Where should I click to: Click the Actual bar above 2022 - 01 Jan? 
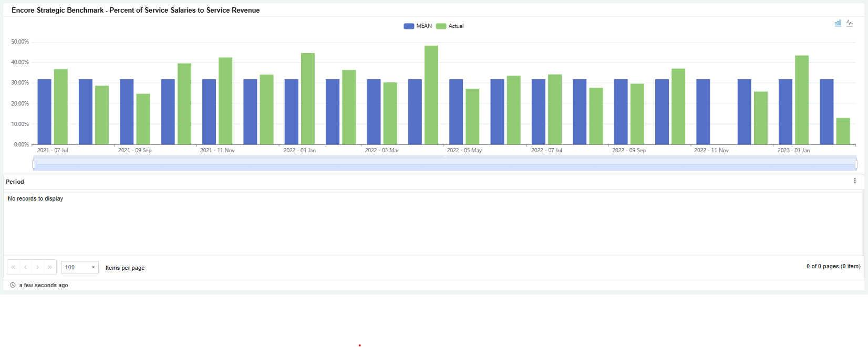click(308, 99)
